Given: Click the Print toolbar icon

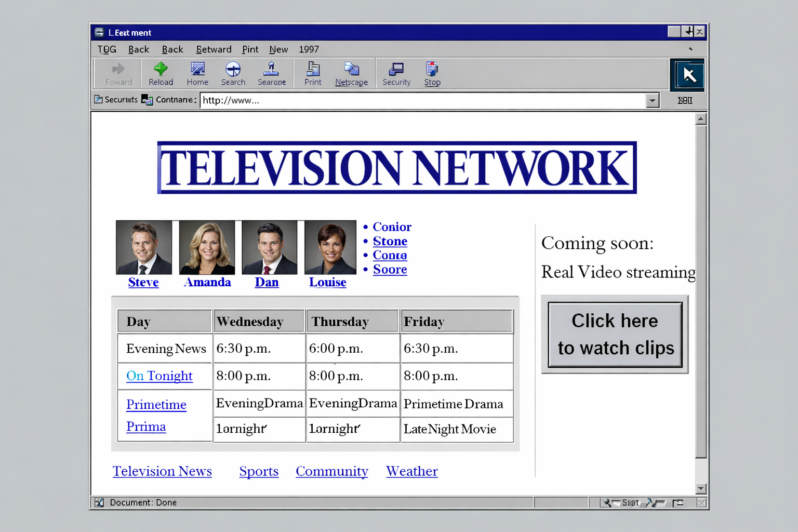Looking at the screenshot, I should 313,73.
